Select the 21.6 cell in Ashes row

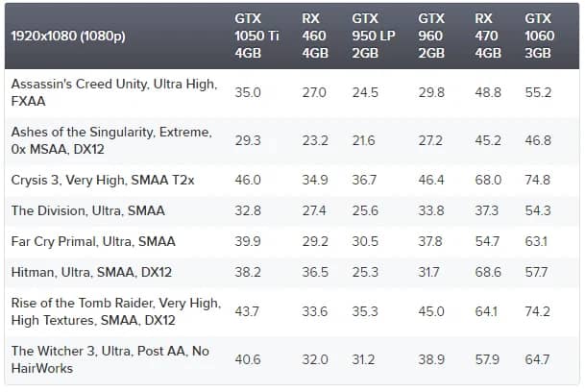point(365,140)
